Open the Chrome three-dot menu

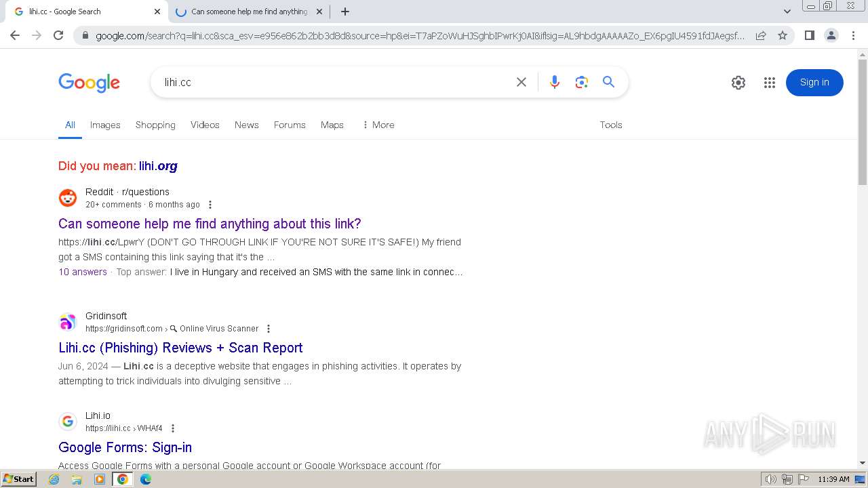853,35
